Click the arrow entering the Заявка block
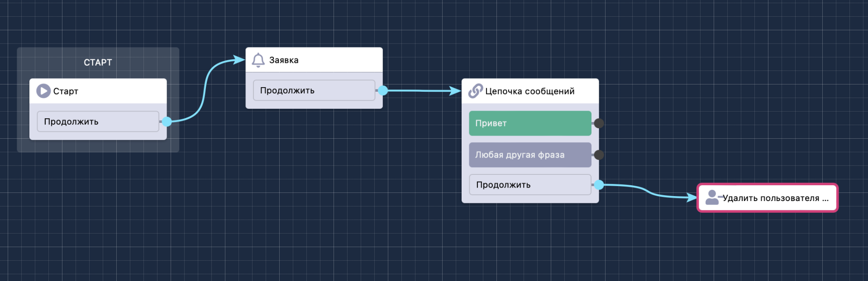Viewport: 868px width, 281px height. coord(238,60)
